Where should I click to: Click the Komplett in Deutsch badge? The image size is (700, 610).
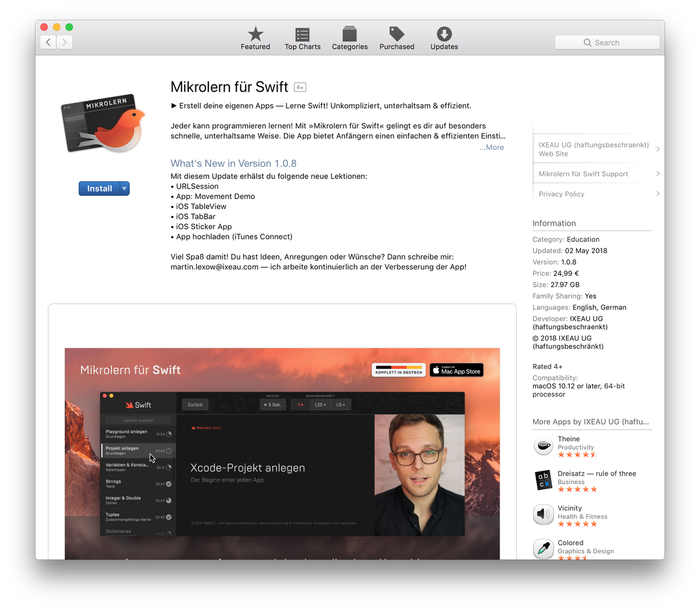click(x=398, y=370)
